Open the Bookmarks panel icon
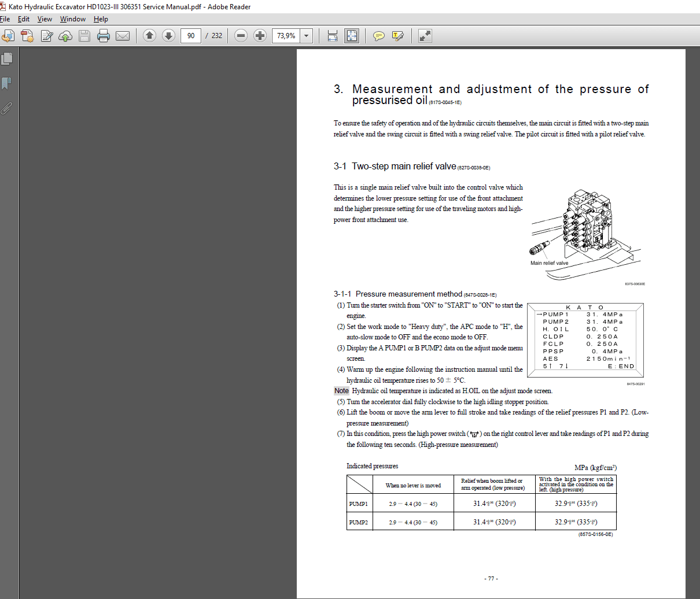Screen dimensions: 700x599 (x=6, y=84)
